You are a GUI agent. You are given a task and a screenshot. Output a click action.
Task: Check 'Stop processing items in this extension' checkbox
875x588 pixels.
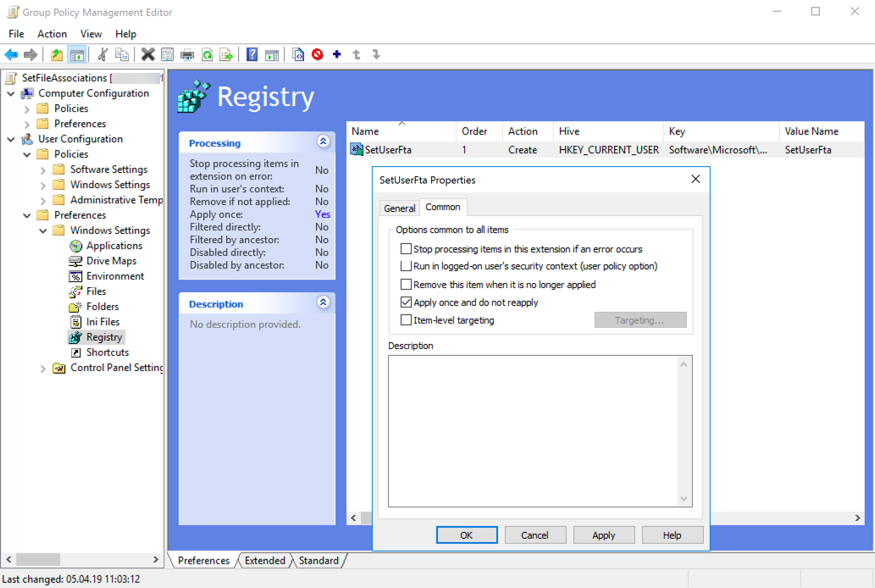pyautogui.click(x=407, y=249)
